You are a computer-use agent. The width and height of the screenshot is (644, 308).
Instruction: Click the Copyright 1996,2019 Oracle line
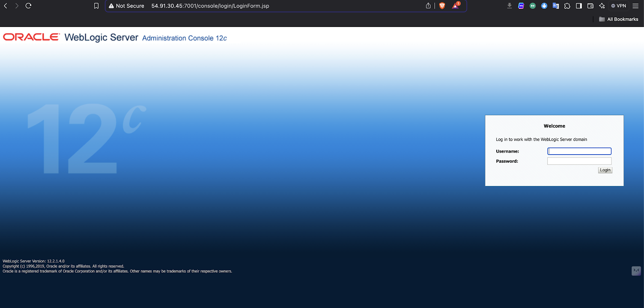(x=63, y=266)
